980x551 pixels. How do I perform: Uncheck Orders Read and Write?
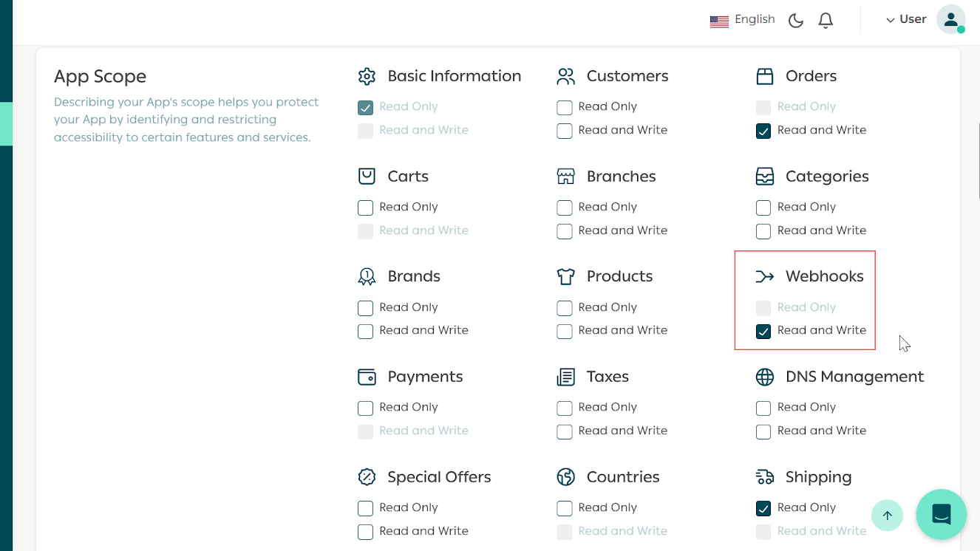(763, 131)
